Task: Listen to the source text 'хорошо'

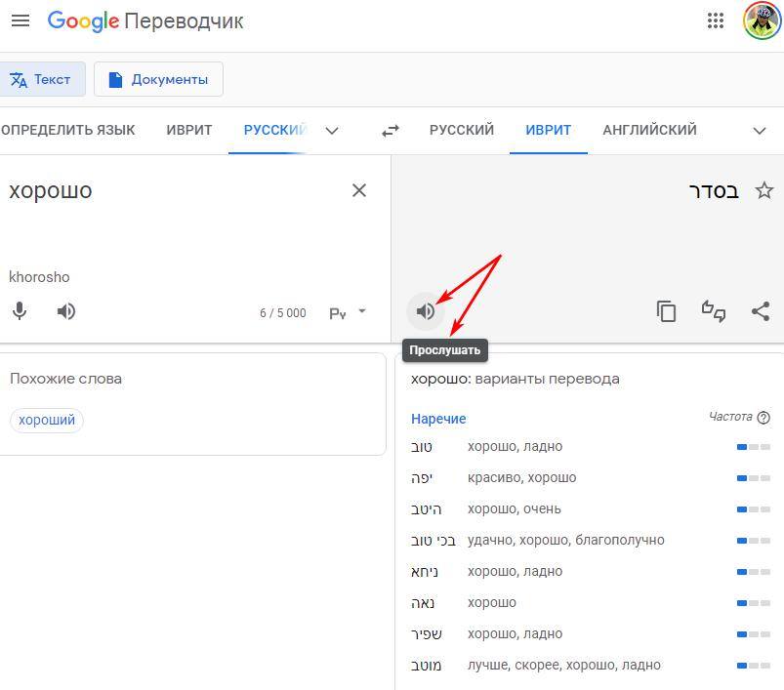Action: [66, 311]
